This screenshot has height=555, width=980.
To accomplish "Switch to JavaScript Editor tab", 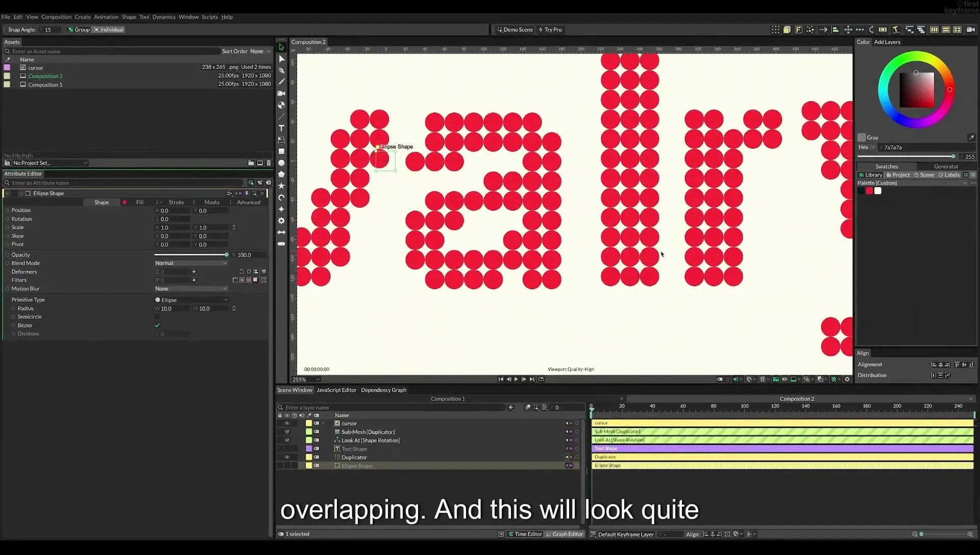I will 336,390.
